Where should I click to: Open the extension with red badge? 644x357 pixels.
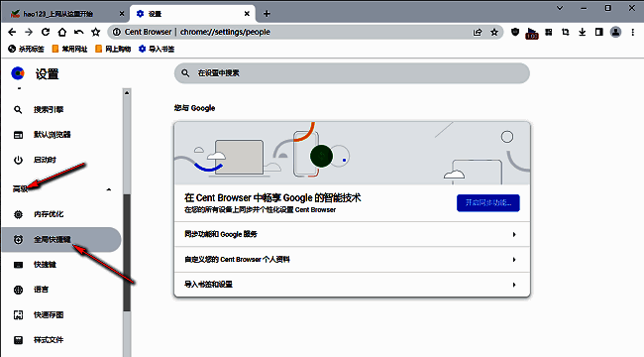pyautogui.click(x=532, y=33)
